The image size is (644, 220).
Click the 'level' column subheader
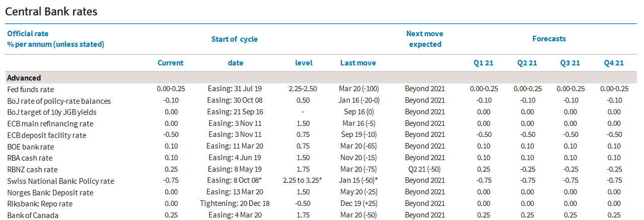304,63
